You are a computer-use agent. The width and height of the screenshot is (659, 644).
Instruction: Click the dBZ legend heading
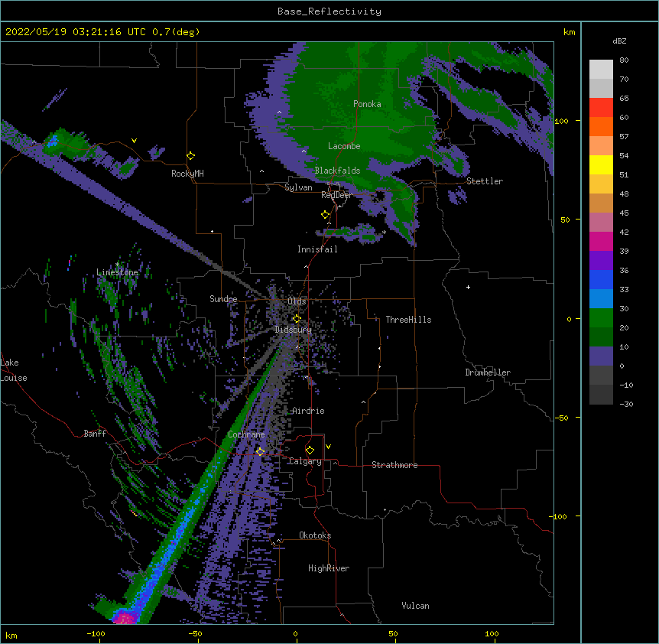pyautogui.click(x=619, y=41)
